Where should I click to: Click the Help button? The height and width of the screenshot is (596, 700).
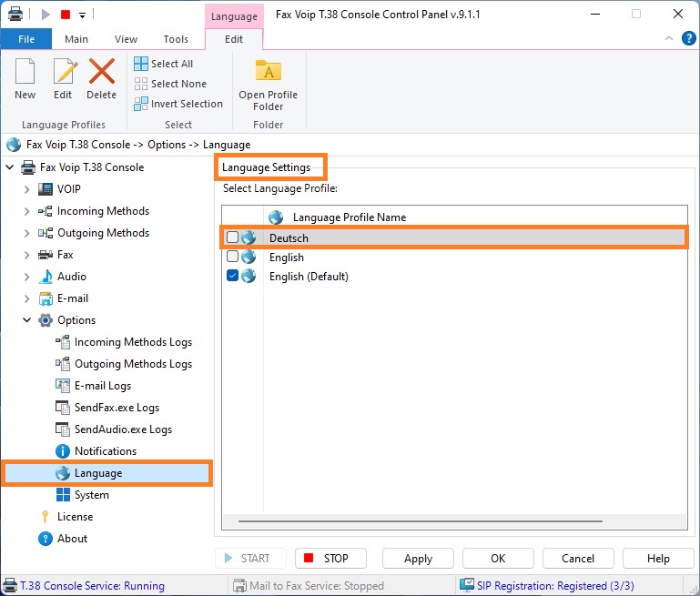coord(658,559)
